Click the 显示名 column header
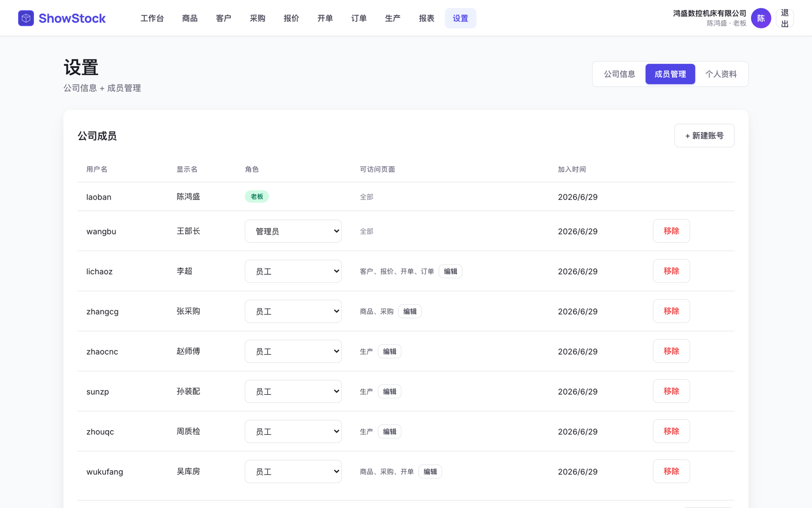Image resolution: width=812 pixels, height=508 pixels. click(x=187, y=169)
